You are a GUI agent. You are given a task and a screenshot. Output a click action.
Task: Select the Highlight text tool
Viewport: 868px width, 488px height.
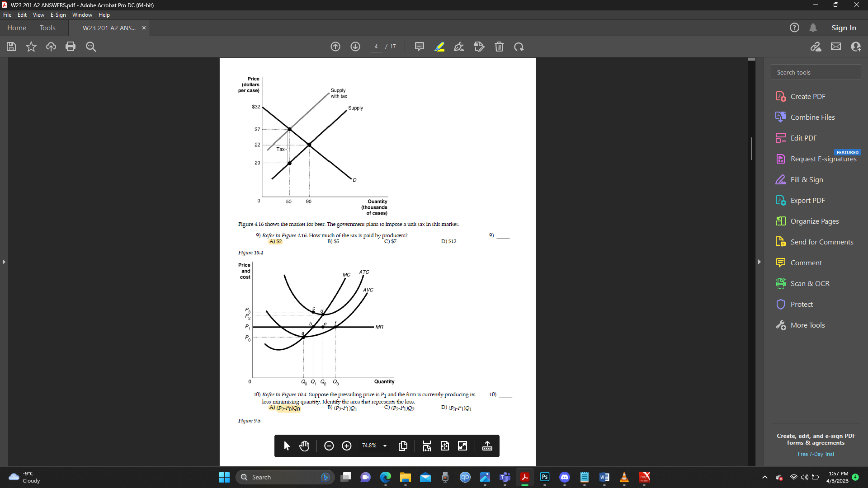pyautogui.click(x=439, y=47)
